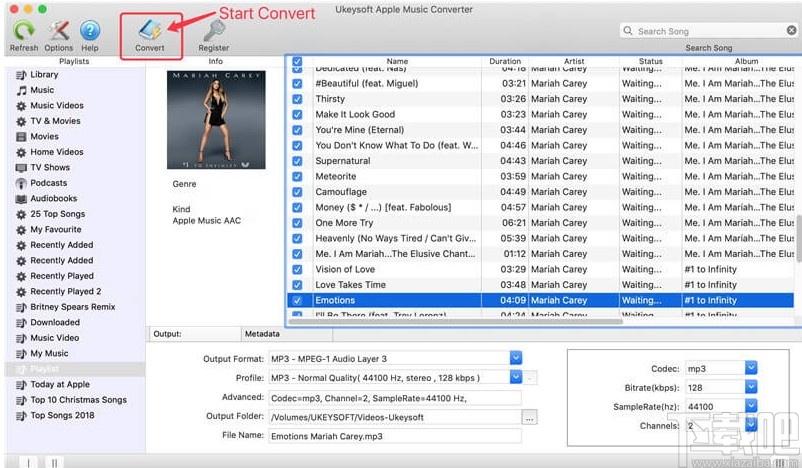
Task: Sort by the Status column header
Action: click(x=651, y=61)
